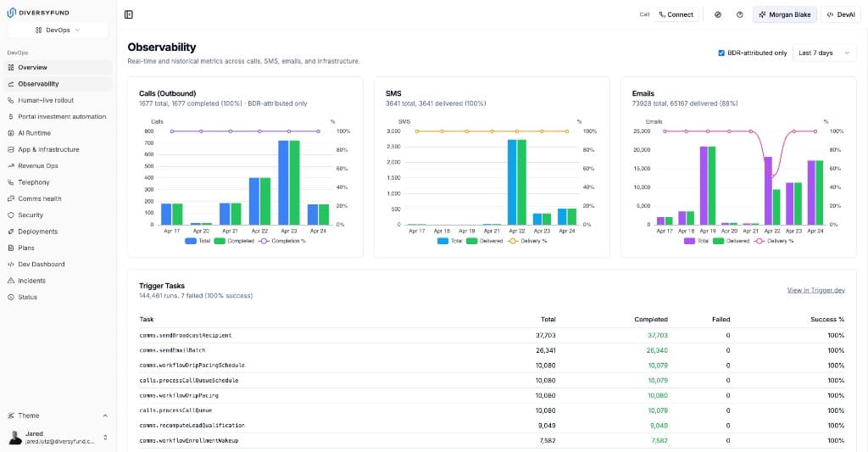Click the Diversyfund logo icon
The height and width of the screenshot is (452, 868).
(x=11, y=12)
